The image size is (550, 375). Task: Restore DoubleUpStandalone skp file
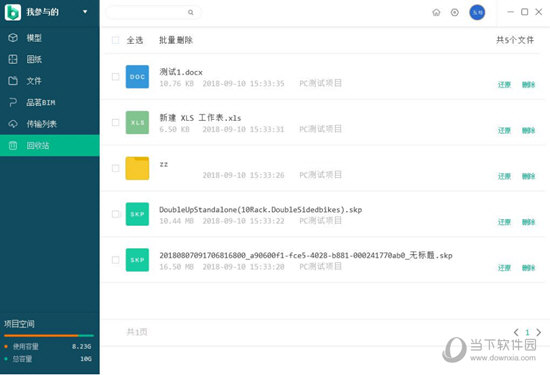click(504, 222)
